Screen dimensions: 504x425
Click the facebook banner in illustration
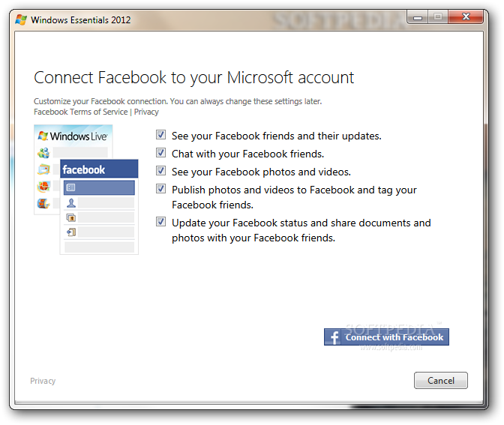(99, 169)
